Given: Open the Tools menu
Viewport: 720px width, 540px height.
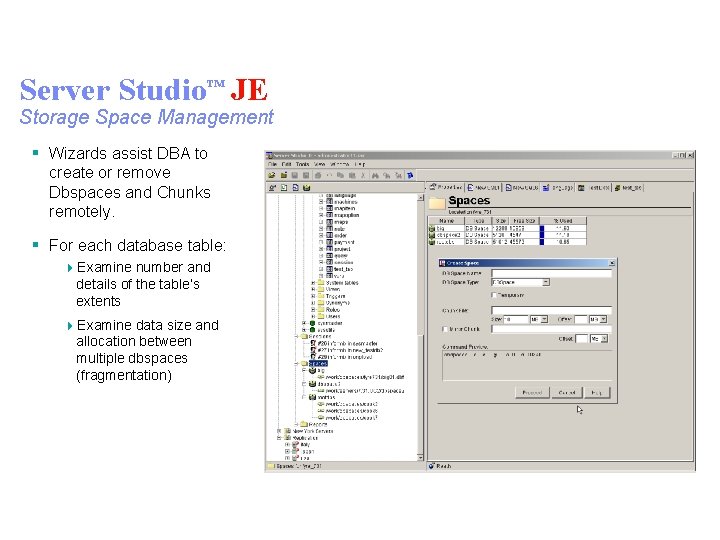Looking at the screenshot, I should coord(302,164).
